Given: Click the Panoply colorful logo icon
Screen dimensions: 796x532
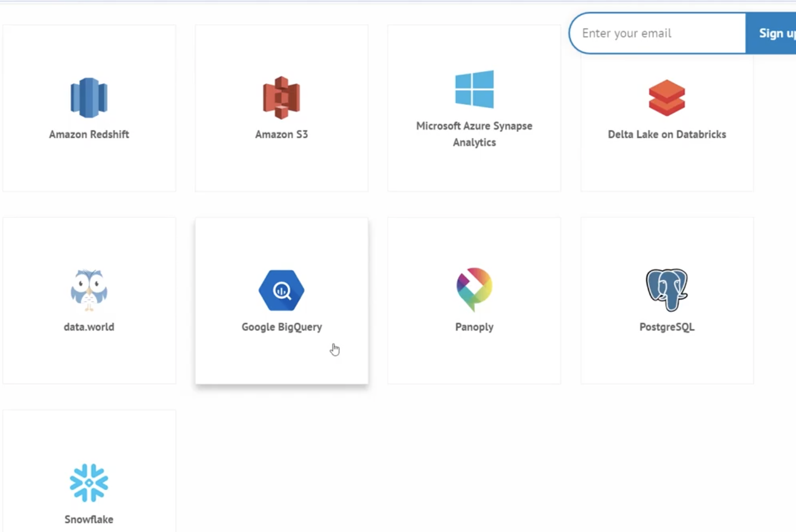Looking at the screenshot, I should [x=474, y=290].
